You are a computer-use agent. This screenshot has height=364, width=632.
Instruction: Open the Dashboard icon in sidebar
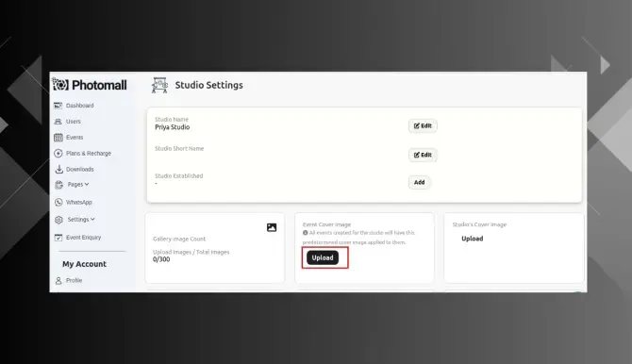pos(58,106)
